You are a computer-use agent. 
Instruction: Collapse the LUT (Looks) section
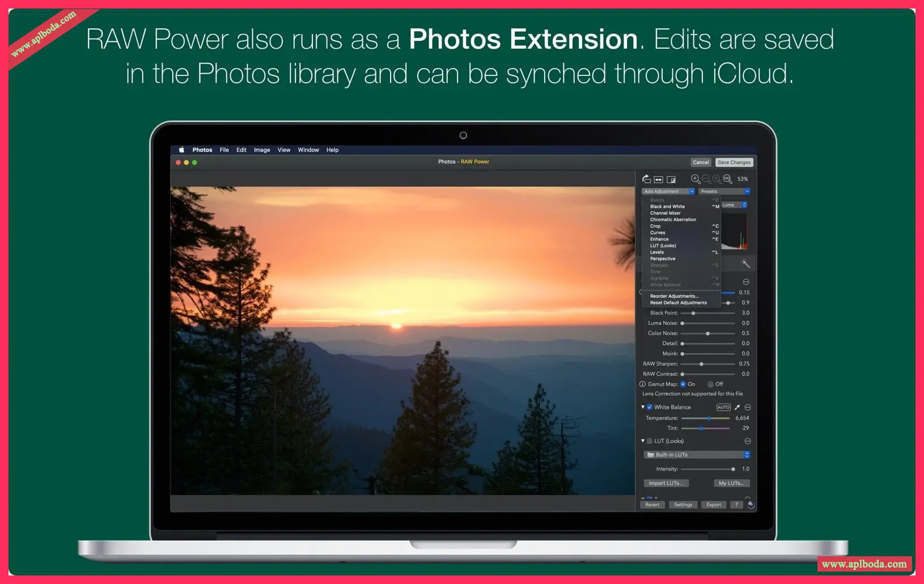[x=643, y=441]
